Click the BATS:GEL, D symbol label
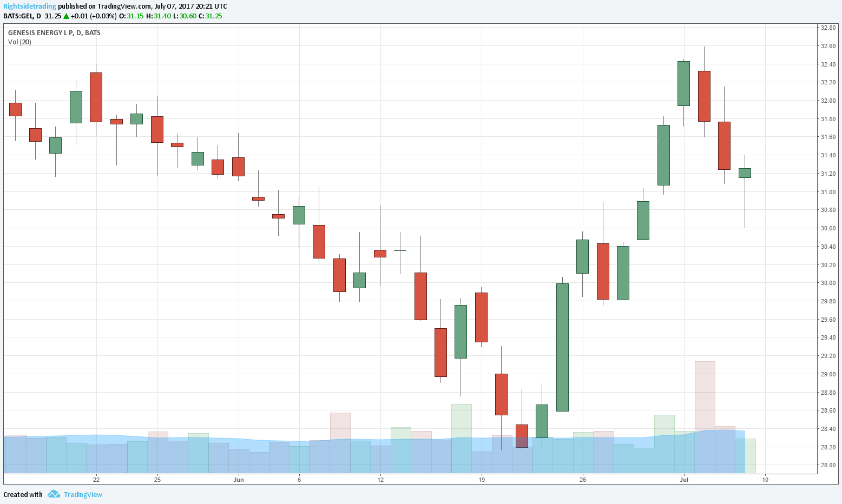842x504 pixels. coord(22,16)
